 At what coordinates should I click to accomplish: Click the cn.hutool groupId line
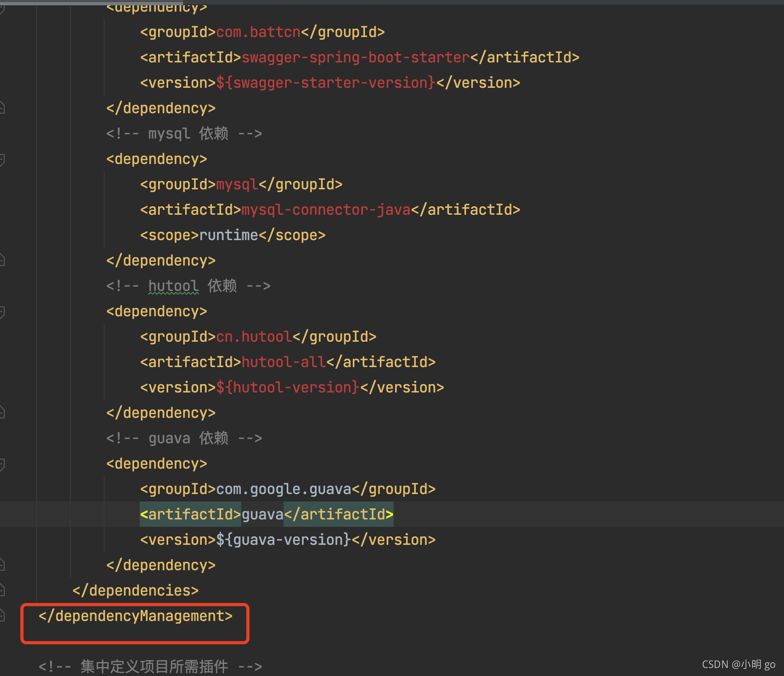point(258,337)
